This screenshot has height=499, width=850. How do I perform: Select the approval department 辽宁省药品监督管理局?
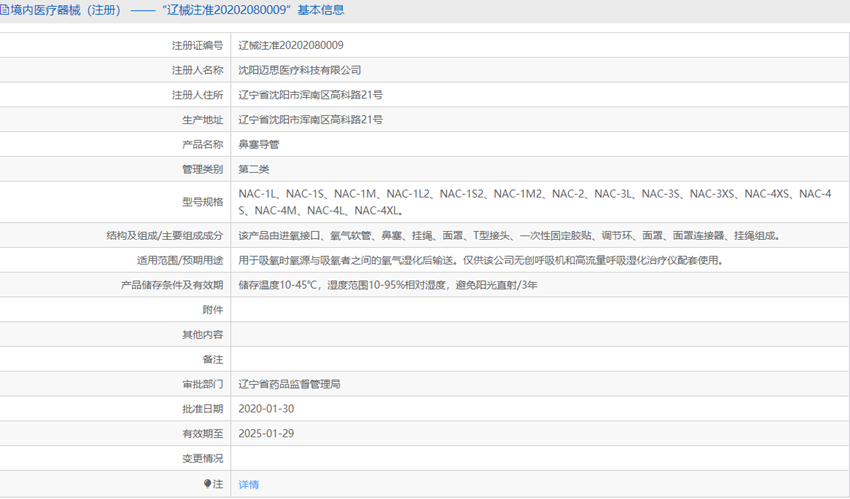tap(289, 385)
